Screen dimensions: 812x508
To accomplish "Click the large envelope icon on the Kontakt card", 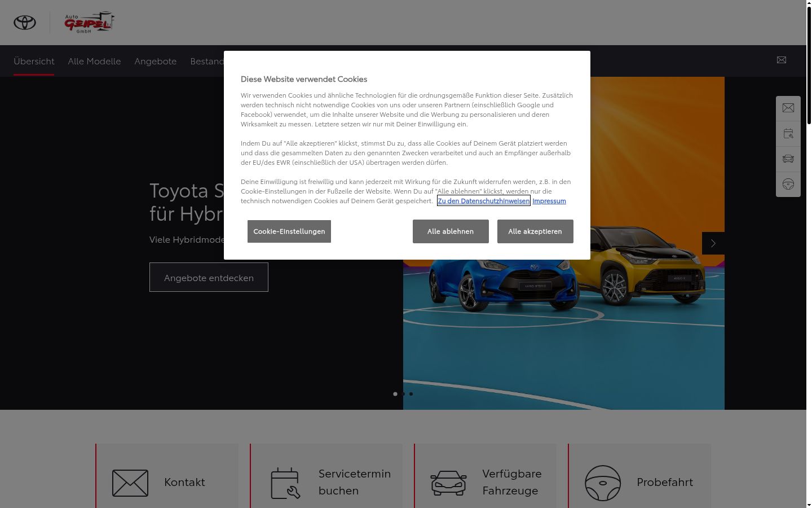I will pos(130,483).
